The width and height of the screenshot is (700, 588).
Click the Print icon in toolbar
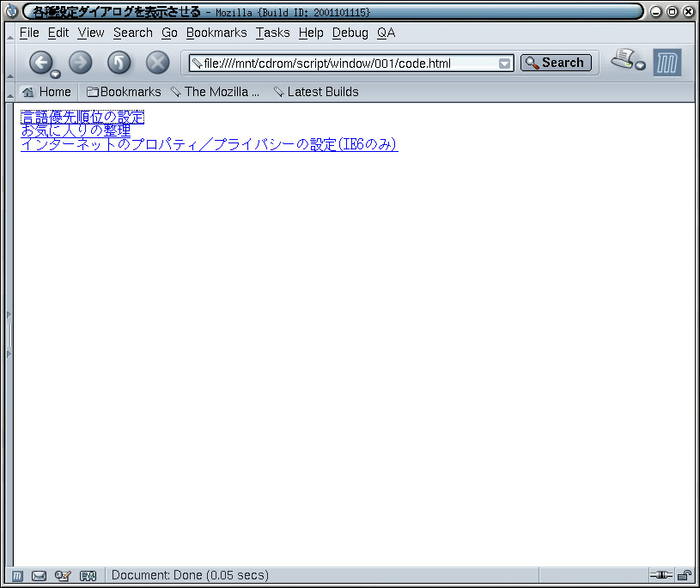(624, 60)
